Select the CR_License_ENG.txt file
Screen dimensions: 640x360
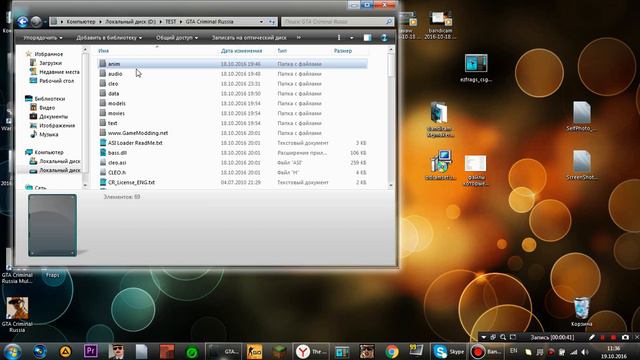232,182
